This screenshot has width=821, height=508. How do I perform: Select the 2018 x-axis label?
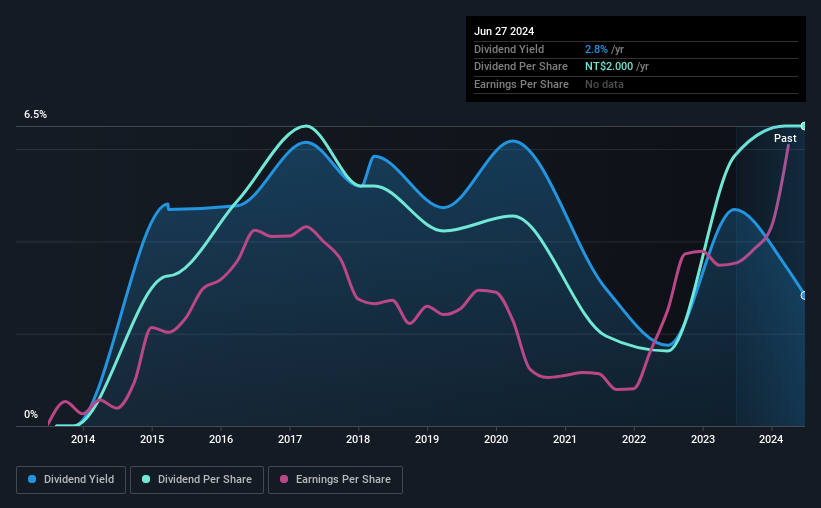pyautogui.click(x=358, y=439)
